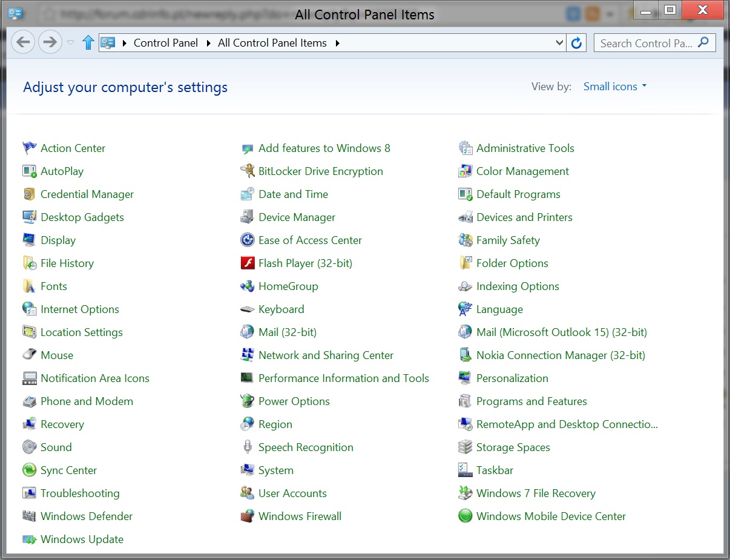
Task: Click the Keyboard icon
Action: point(247,309)
